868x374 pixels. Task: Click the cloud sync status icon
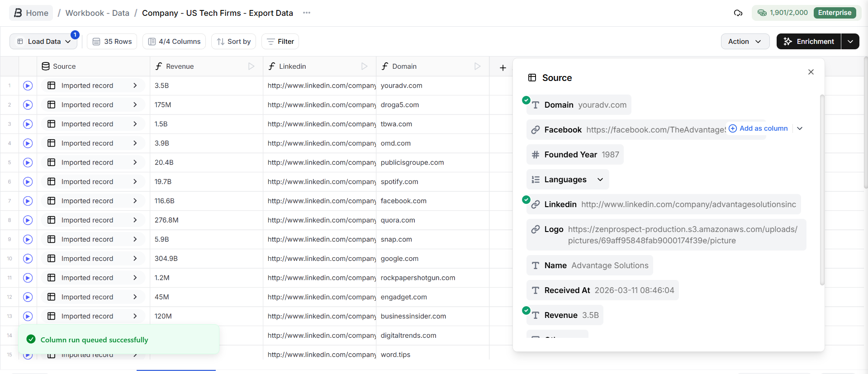coord(738,13)
